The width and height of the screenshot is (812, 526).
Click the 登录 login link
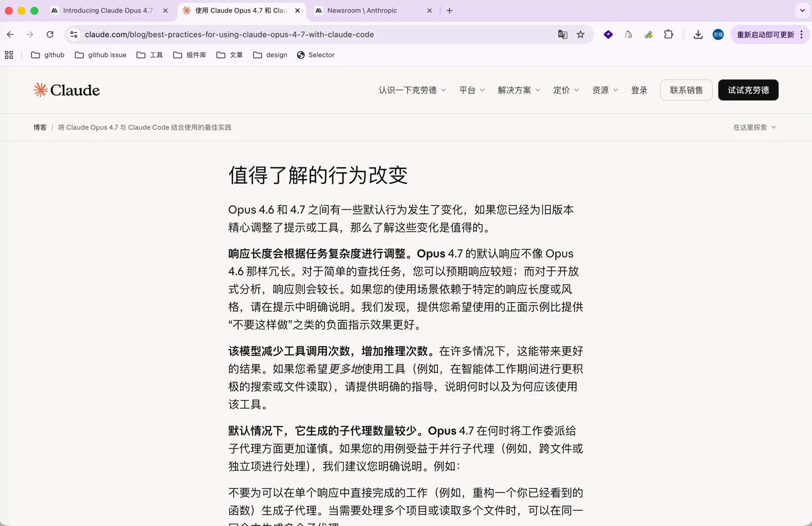coord(639,90)
